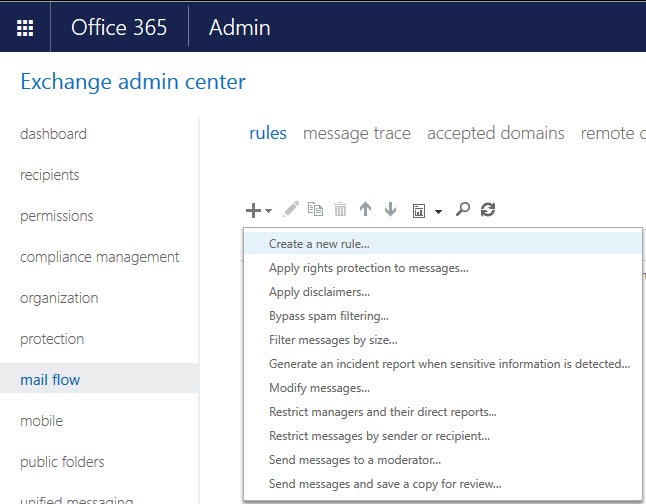Go to dashboard in the sidebar
This screenshot has height=504, width=646.
click(x=53, y=134)
